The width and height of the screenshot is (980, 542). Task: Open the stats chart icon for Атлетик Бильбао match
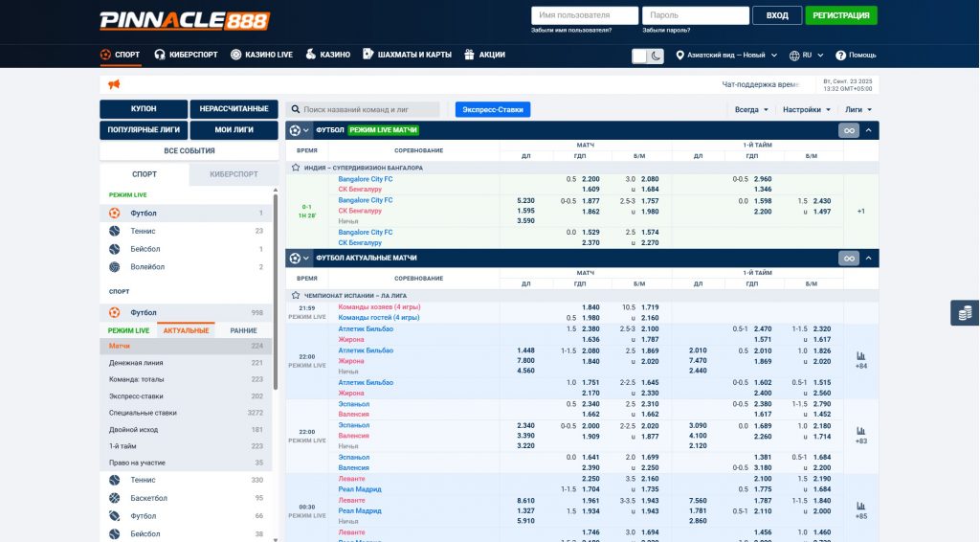861,355
